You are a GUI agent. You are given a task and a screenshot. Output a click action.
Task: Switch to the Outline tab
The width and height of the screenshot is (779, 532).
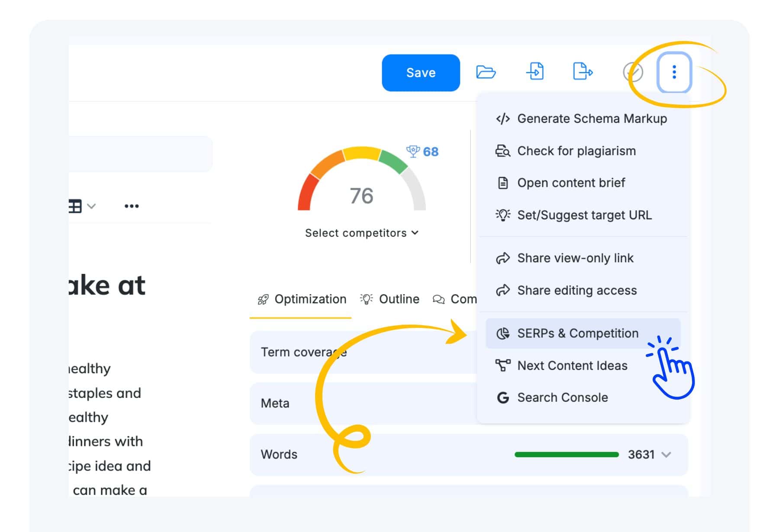point(389,299)
